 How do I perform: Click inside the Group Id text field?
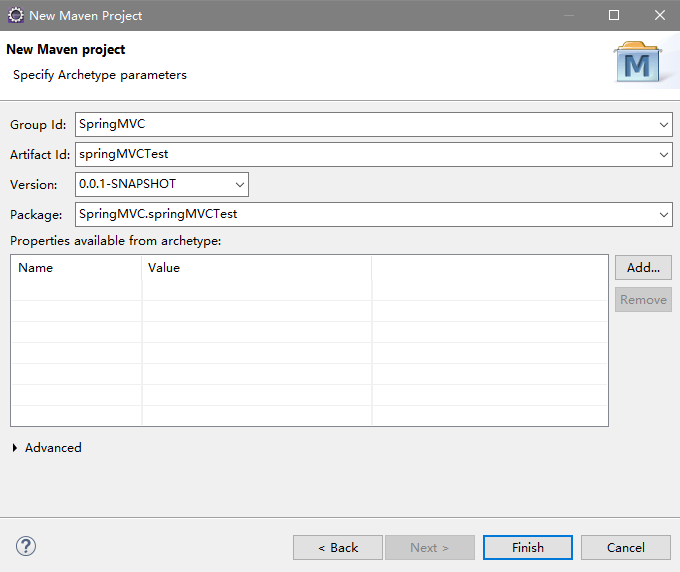coord(366,124)
